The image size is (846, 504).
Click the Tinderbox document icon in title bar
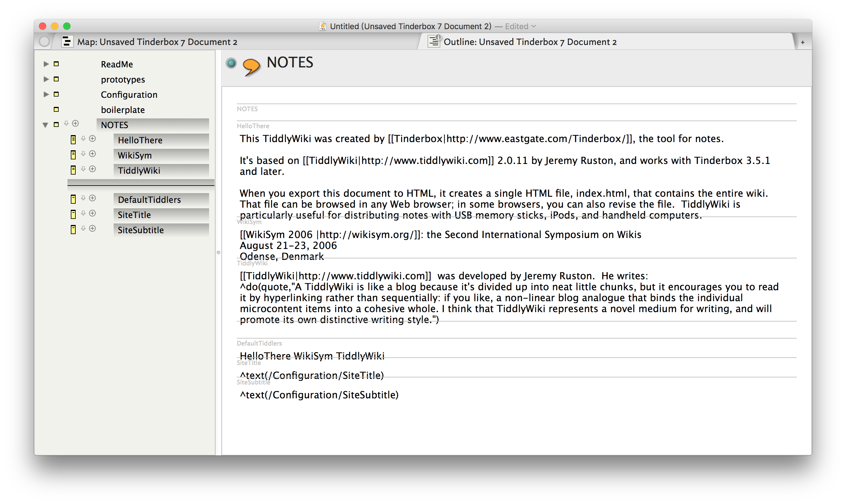point(323,26)
